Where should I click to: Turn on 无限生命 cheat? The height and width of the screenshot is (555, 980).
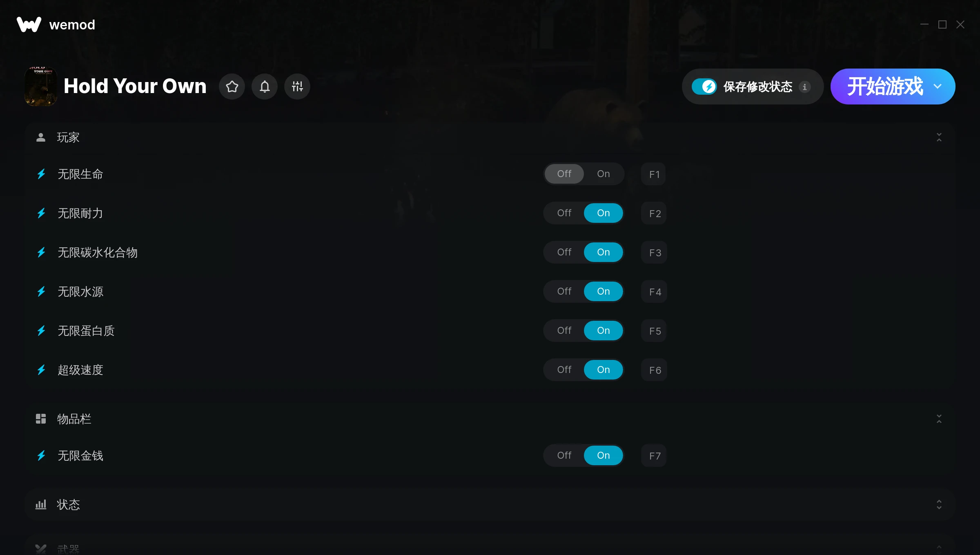coord(604,174)
